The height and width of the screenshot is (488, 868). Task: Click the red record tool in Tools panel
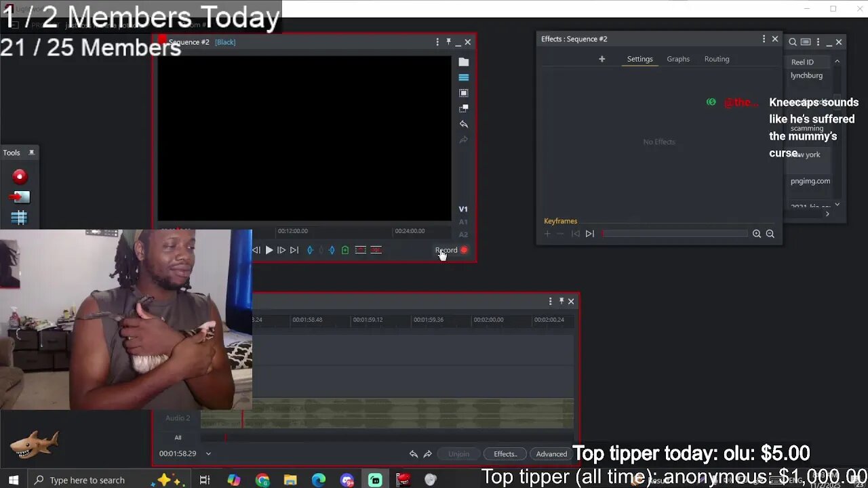coord(20,177)
